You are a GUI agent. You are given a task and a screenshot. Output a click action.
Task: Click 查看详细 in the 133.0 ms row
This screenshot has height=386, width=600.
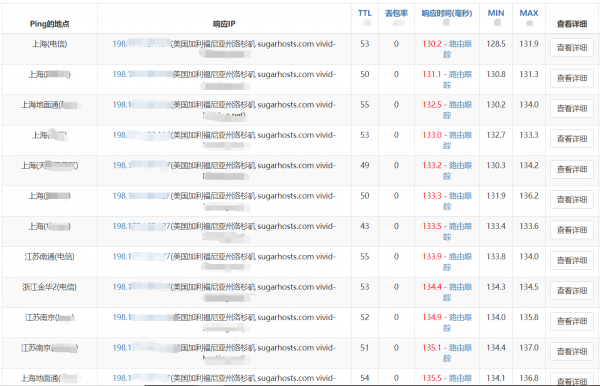pyautogui.click(x=572, y=139)
